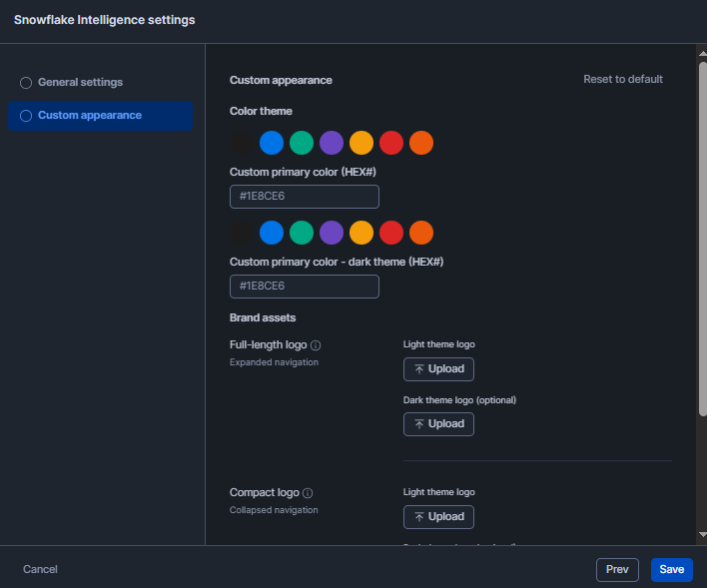Upload Compact light theme logo
This screenshot has height=588, width=707.
point(438,517)
